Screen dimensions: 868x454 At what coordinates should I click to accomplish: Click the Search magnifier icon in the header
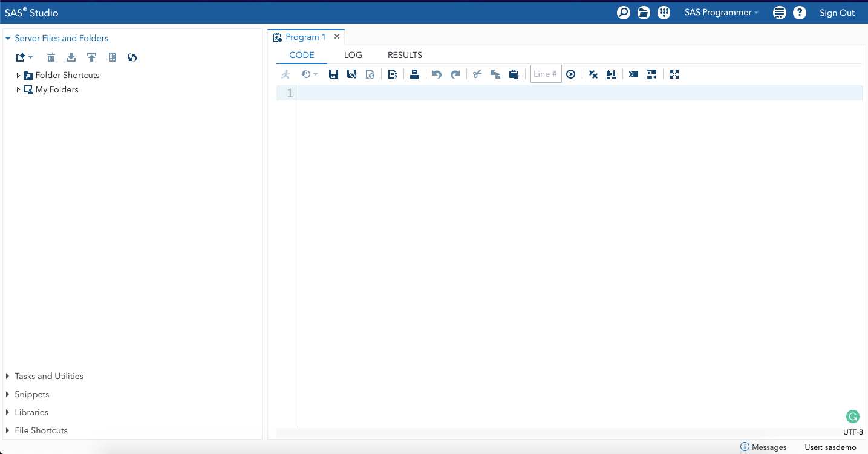tap(624, 13)
